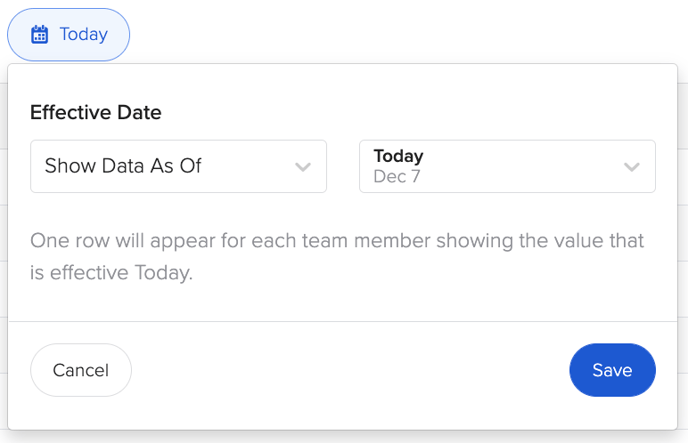688x443 pixels.
Task: Click the bold Today label in date selector
Action: 398,156
